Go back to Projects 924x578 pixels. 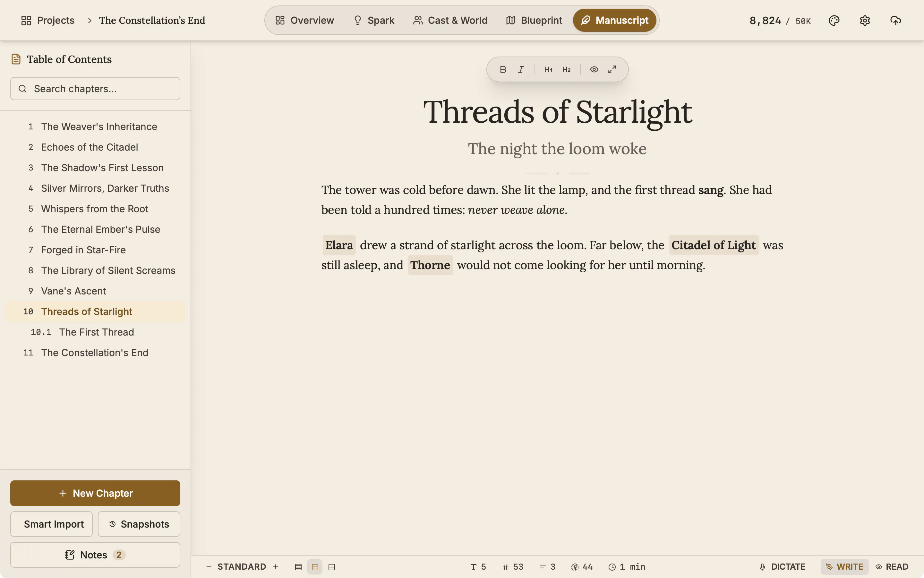click(48, 20)
